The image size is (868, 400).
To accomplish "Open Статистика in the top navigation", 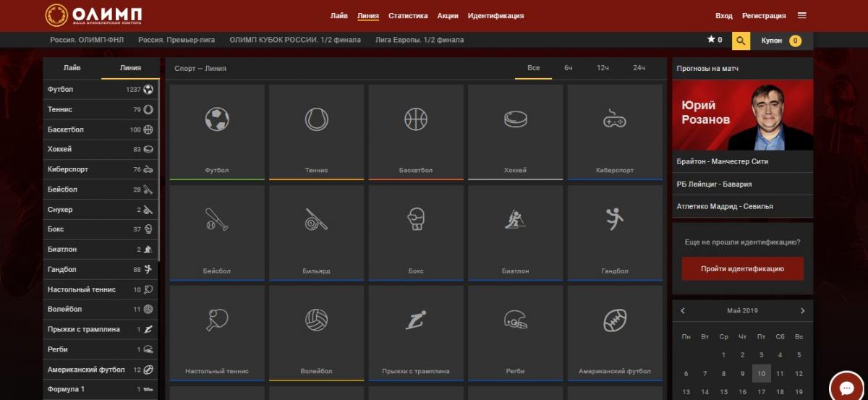I will pyautogui.click(x=408, y=15).
